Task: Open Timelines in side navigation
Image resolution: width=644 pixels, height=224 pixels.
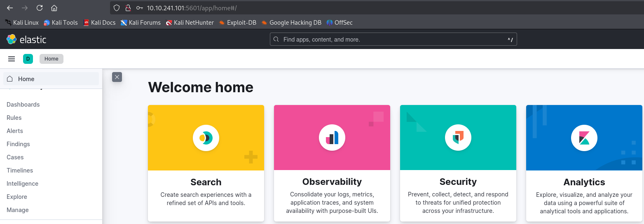Action: point(20,170)
